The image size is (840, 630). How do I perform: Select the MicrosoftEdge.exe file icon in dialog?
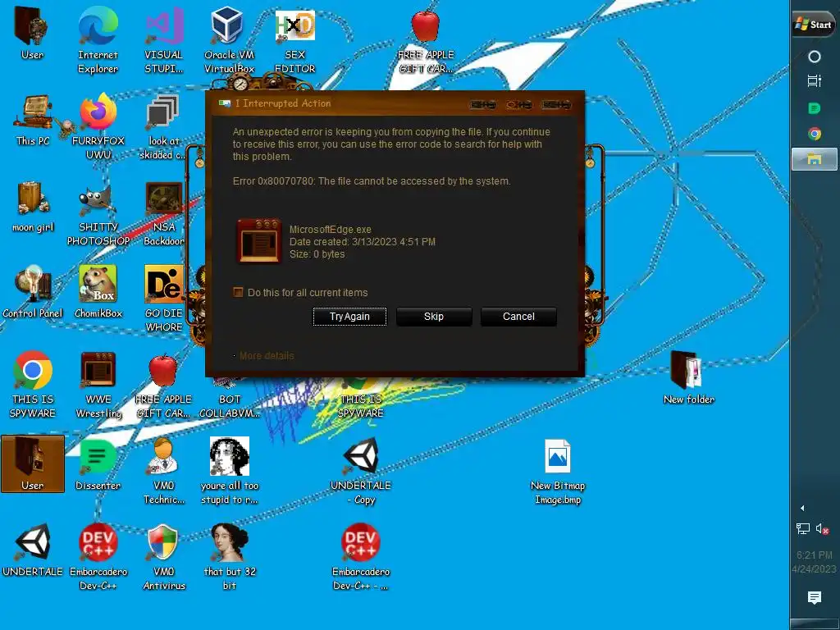pos(258,241)
